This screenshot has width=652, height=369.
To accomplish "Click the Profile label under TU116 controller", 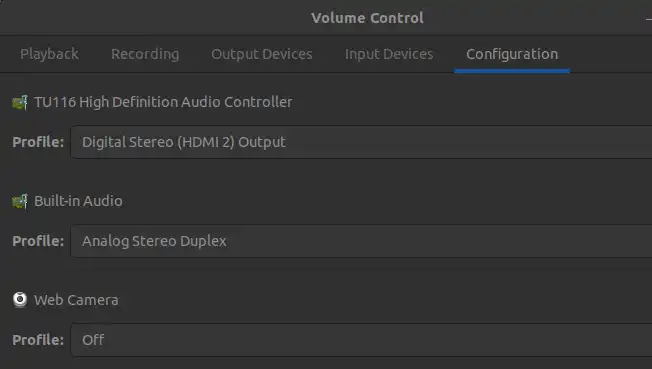I will coord(38,142).
